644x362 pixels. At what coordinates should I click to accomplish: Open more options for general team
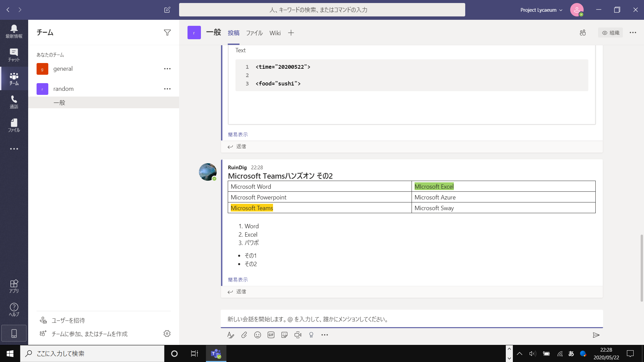(x=167, y=69)
